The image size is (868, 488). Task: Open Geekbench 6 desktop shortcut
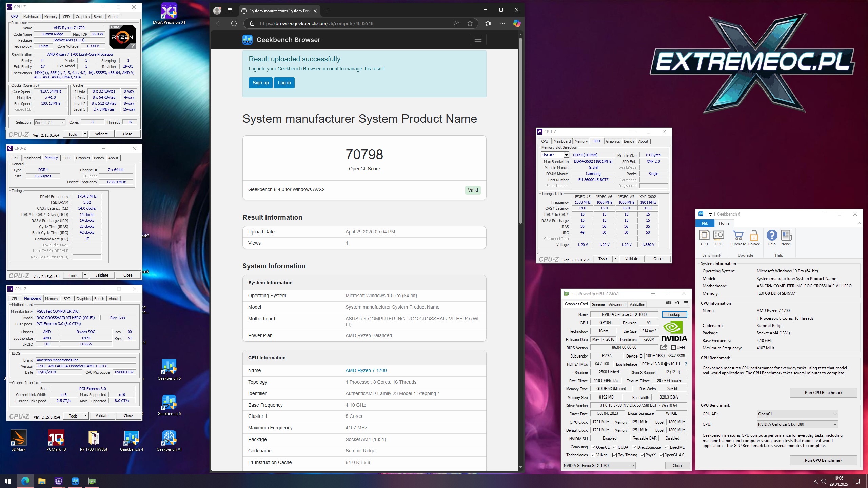click(x=169, y=405)
